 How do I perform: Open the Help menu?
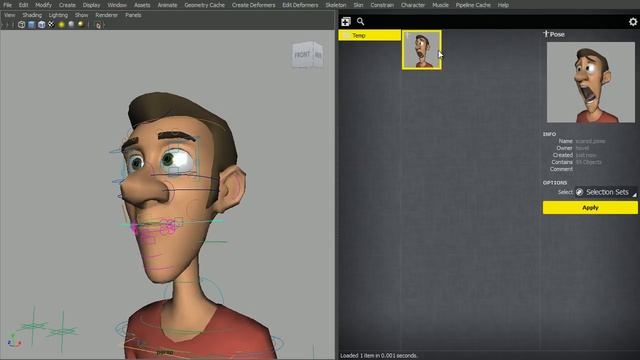coord(503,5)
